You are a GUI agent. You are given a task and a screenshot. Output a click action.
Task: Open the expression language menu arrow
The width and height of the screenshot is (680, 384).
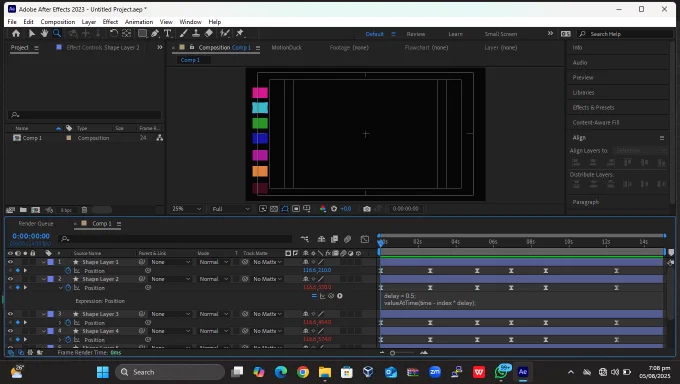click(340, 296)
